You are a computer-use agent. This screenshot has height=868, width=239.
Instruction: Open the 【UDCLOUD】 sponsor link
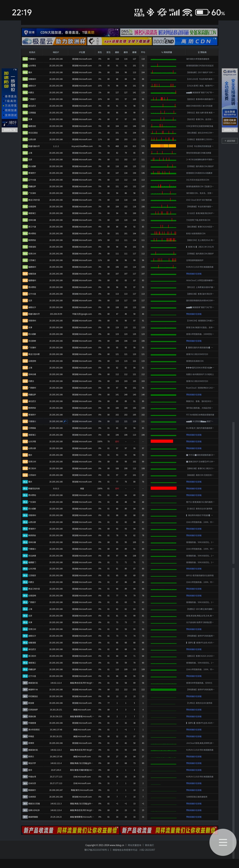point(200,79)
